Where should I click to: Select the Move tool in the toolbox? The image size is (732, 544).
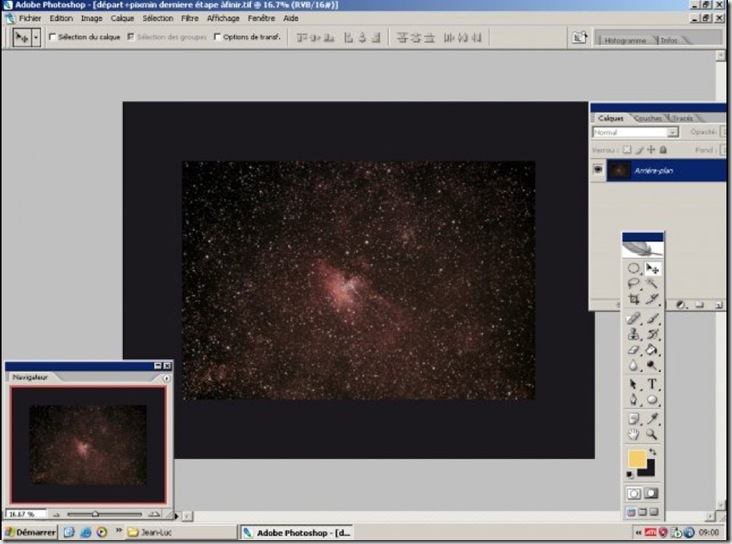point(652,268)
